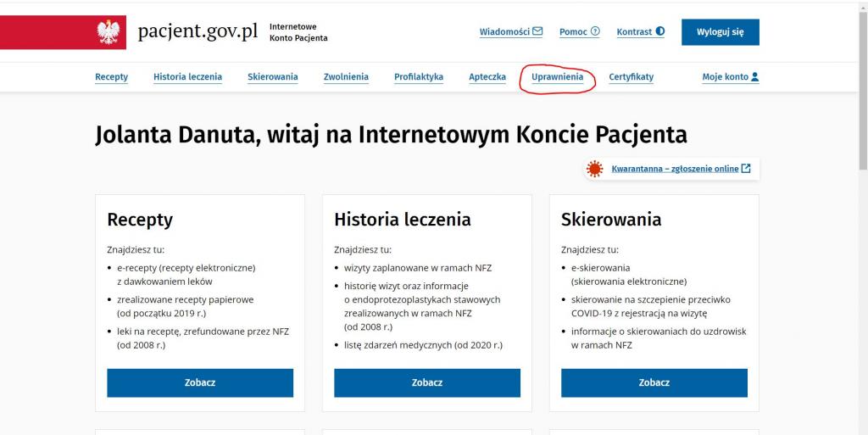868x435 pixels.
Task: Click Zobacz in the Skierowania card
Action: click(654, 382)
